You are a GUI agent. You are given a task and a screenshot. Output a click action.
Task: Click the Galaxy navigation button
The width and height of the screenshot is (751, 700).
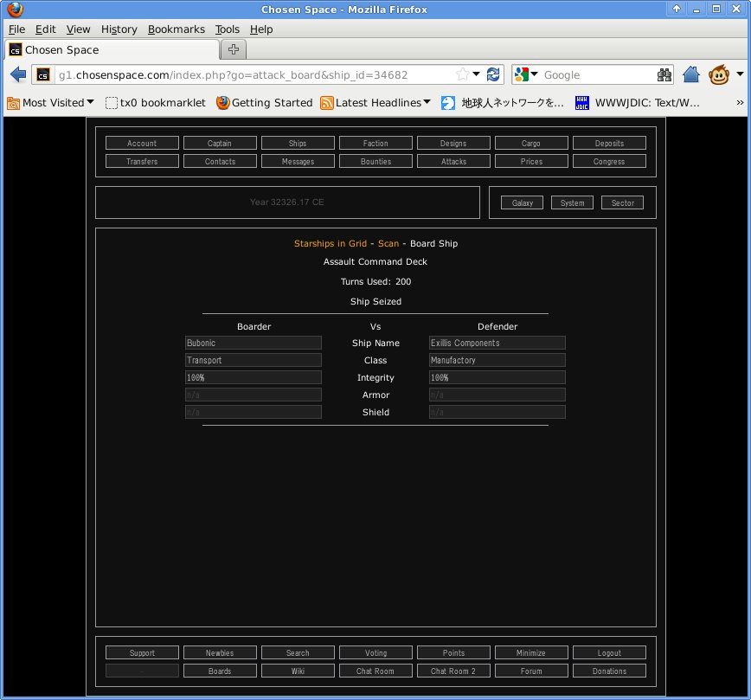tap(522, 202)
